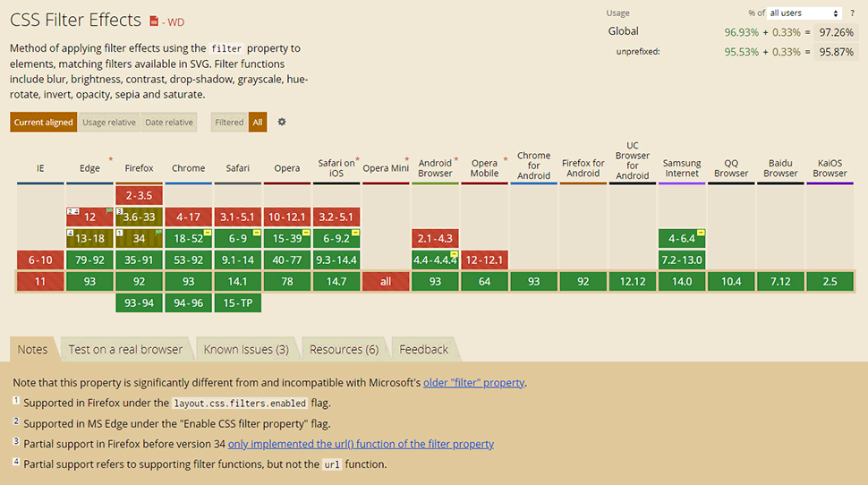Select the Current aligned view
Screen dimensions: 868x485
(43, 123)
